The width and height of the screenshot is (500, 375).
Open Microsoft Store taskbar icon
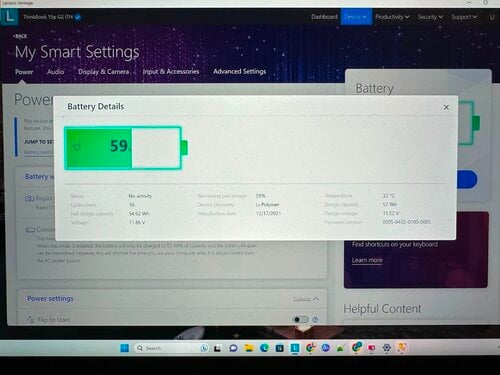point(280,348)
